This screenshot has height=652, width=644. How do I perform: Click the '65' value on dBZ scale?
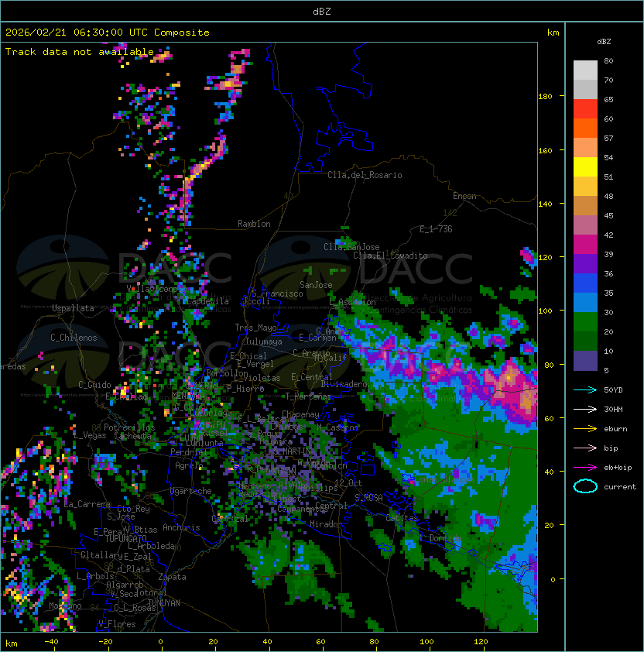tap(608, 99)
